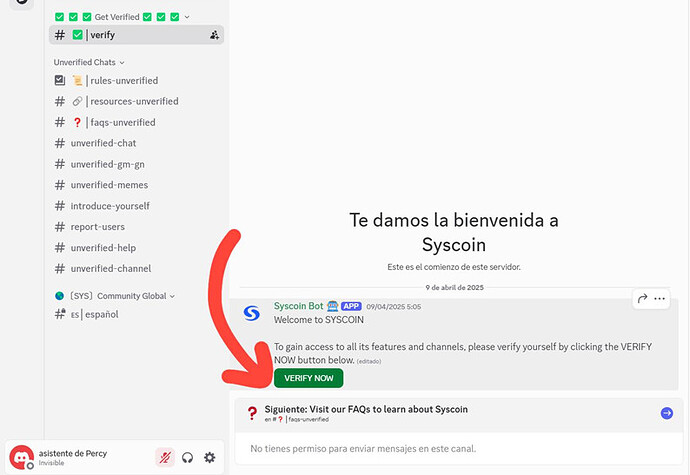690x475 pixels.
Task: Click the green VERIFY NOW button
Action: point(308,378)
